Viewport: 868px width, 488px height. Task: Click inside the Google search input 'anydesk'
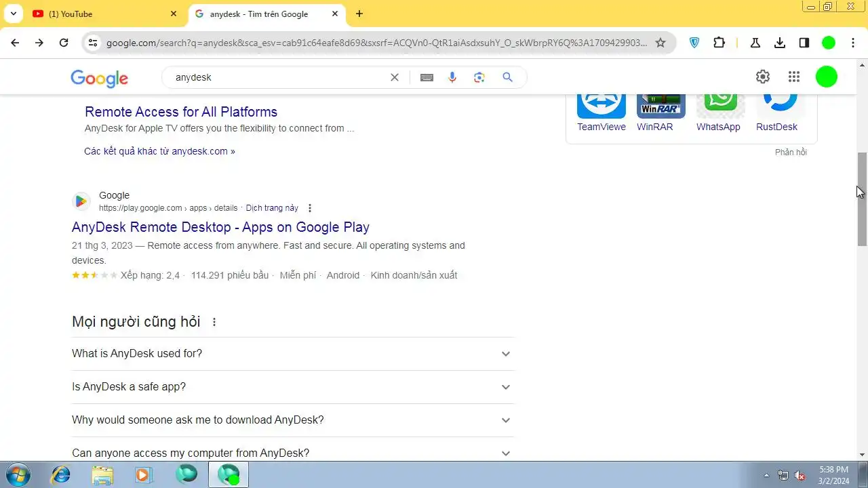278,77
